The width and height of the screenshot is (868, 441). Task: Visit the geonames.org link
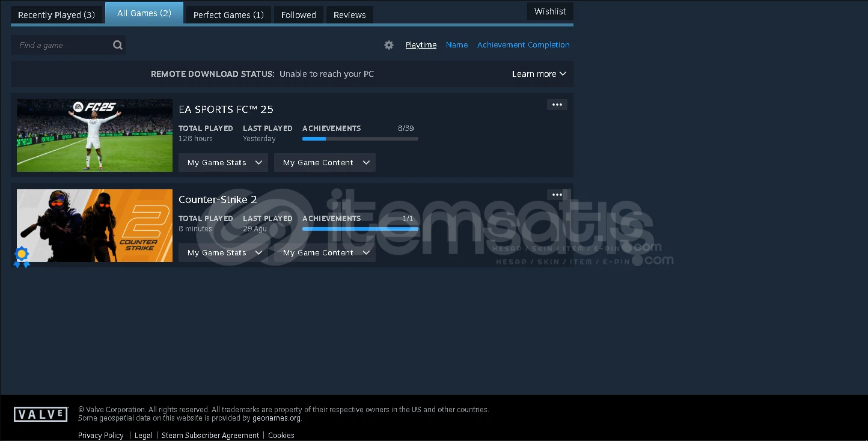coord(277,418)
